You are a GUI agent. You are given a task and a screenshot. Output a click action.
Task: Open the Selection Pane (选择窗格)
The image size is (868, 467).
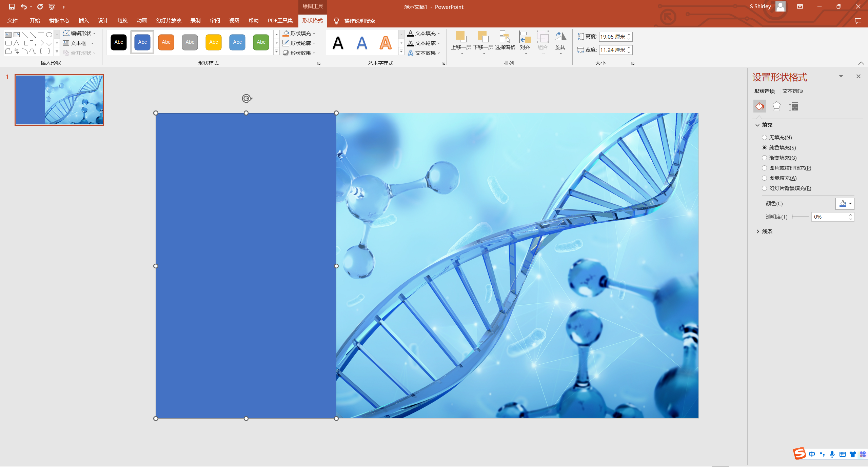[x=505, y=37]
